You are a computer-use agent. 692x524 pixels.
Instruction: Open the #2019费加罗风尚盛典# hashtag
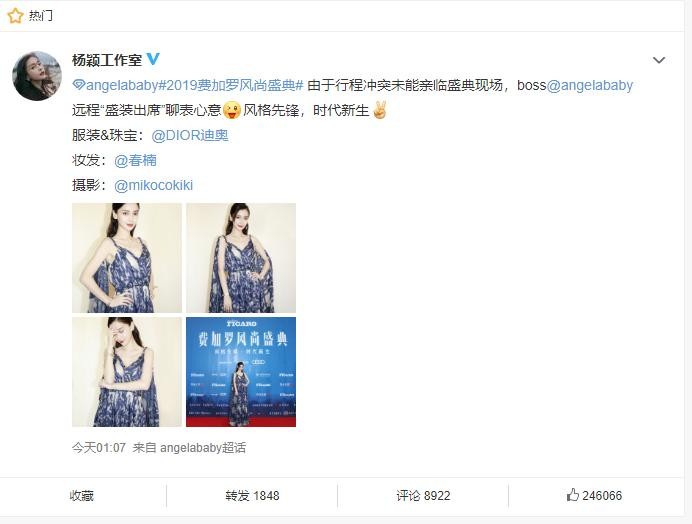click(x=231, y=85)
